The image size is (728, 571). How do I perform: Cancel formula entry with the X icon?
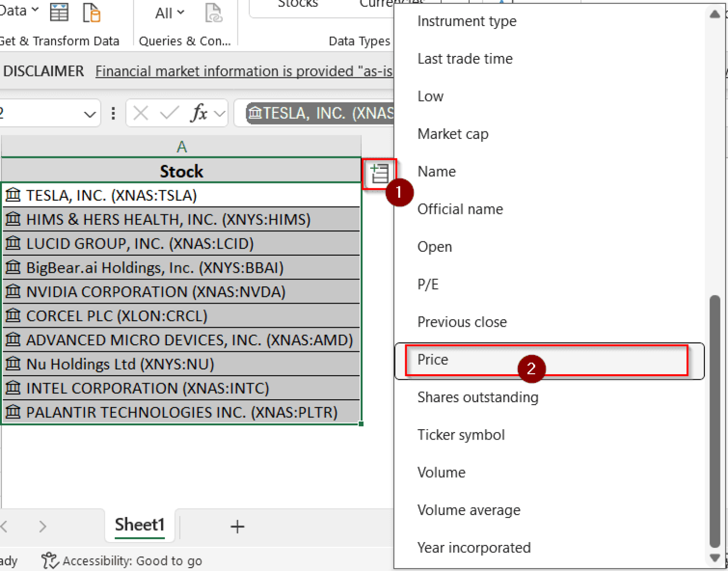[140, 113]
